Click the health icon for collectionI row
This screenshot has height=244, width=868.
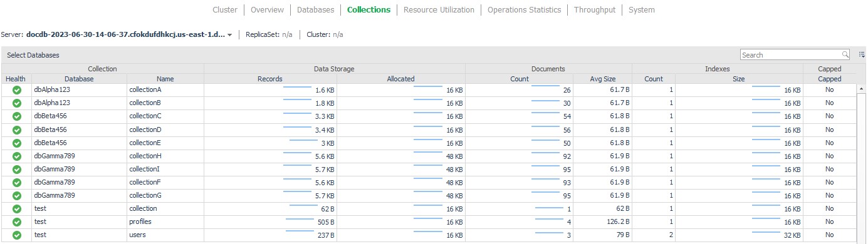click(17, 169)
